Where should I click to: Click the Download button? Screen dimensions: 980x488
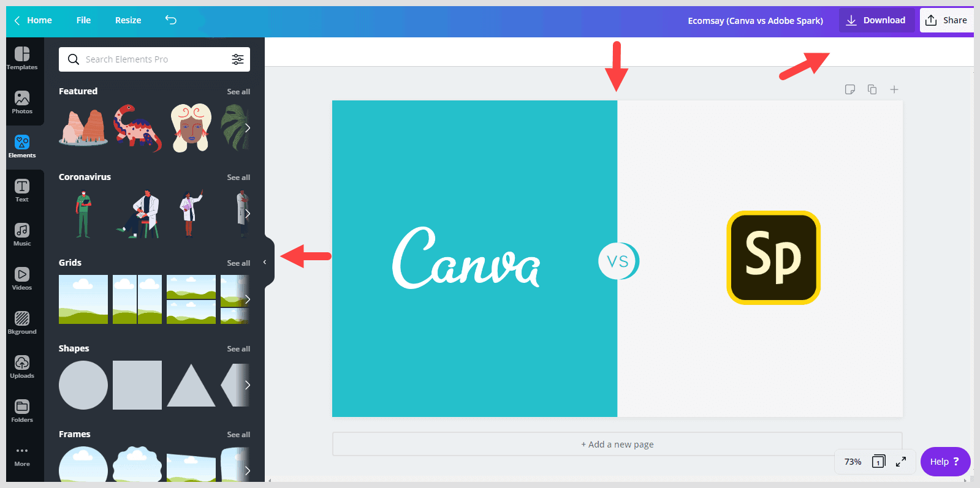[x=876, y=20]
